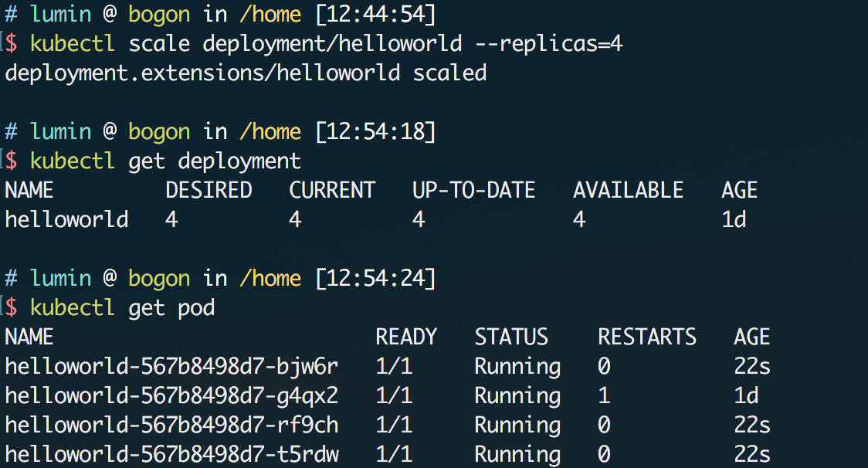Click the deployment age value 1d

pyautogui.click(x=734, y=219)
